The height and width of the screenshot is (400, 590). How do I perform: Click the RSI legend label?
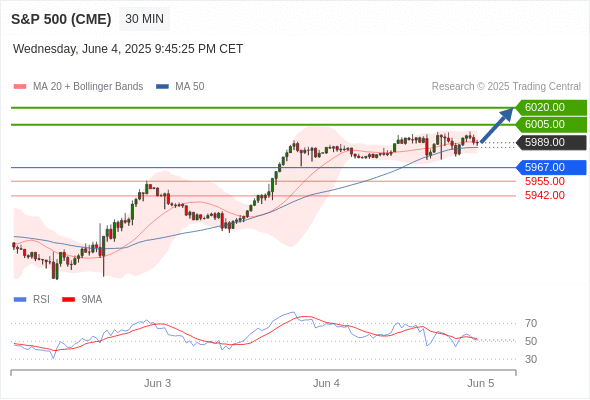41,300
